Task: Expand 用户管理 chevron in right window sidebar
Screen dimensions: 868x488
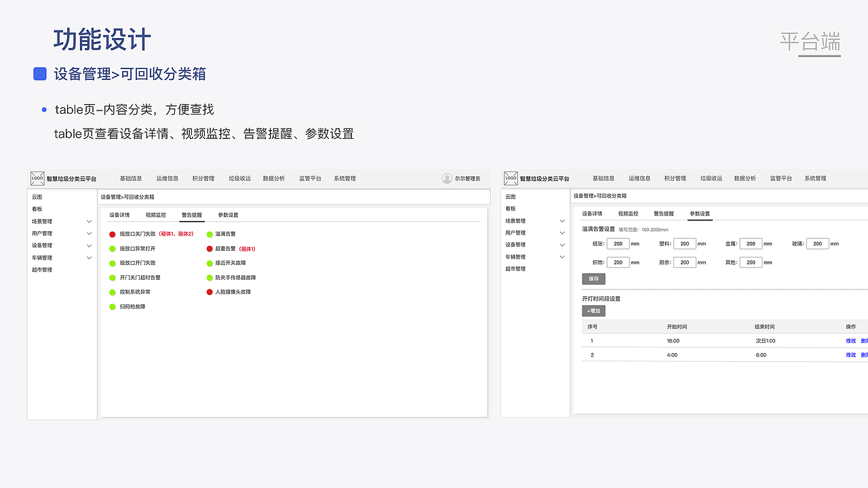Action: tap(562, 233)
